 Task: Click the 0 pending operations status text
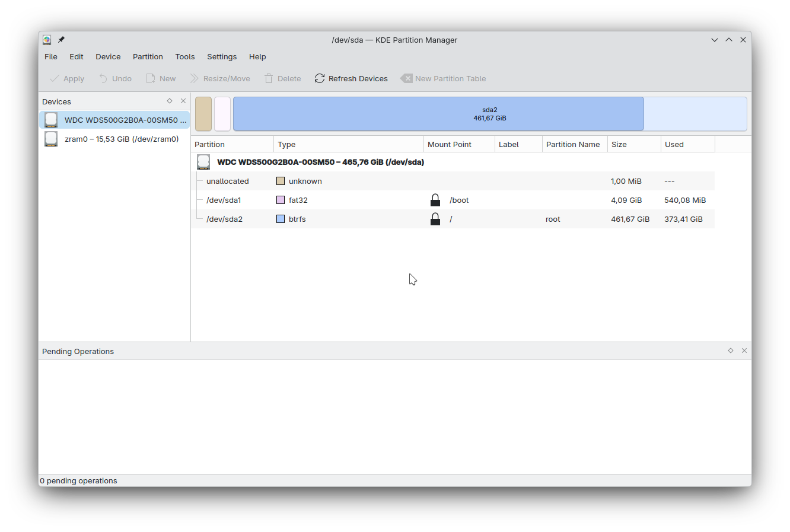point(78,480)
